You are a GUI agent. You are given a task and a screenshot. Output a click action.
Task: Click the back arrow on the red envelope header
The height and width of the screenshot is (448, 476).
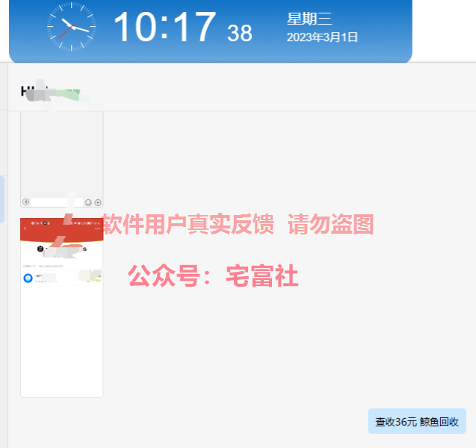pos(25,228)
